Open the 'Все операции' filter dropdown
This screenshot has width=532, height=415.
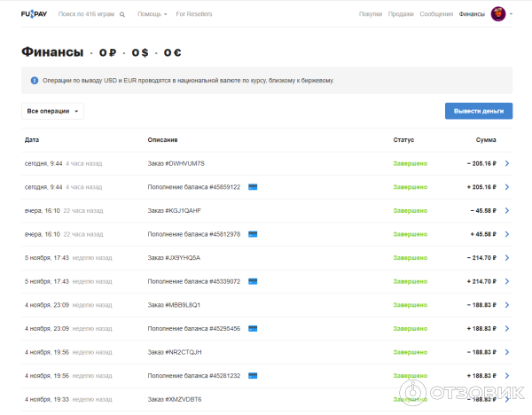(54, 112)
